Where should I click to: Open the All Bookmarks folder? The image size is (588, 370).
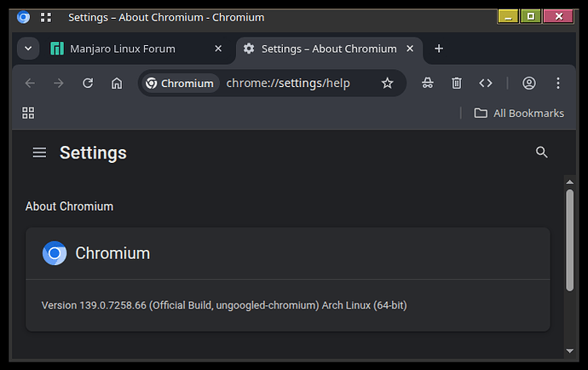click(x=519, y=113)
